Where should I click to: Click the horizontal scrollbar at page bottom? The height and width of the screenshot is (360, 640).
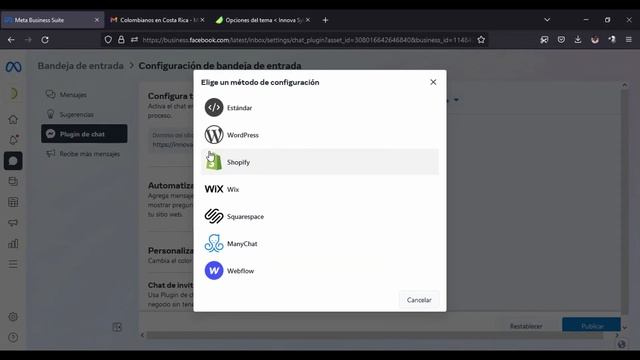(375, 335)
